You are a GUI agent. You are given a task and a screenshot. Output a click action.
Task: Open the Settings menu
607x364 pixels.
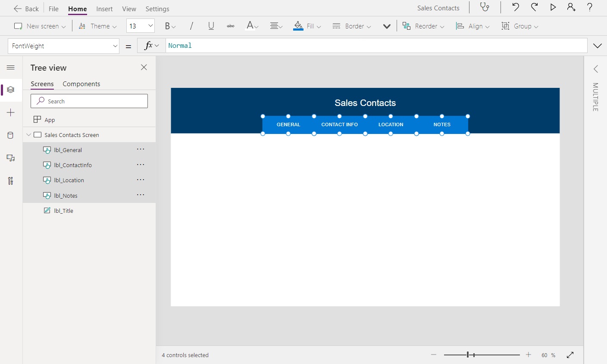(157, 9)
